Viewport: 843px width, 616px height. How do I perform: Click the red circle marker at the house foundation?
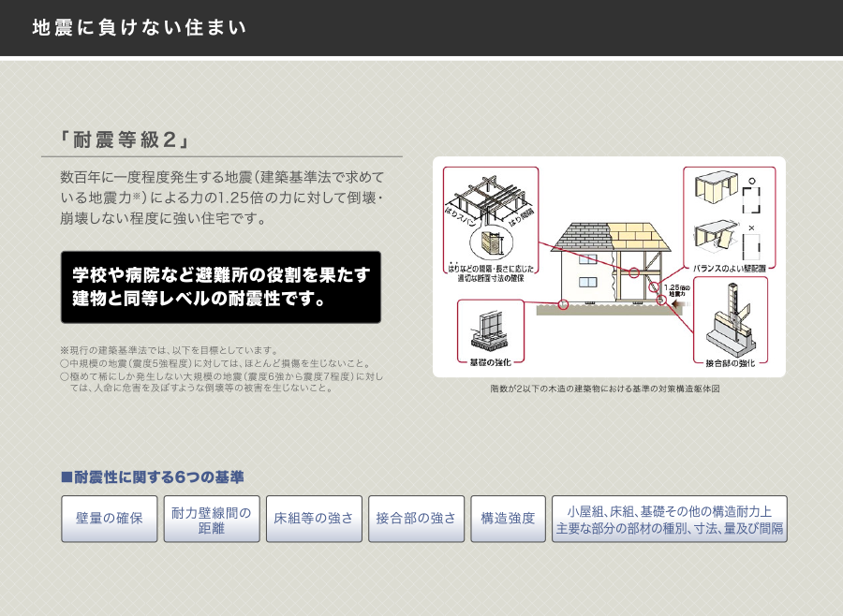coord(563,304)
